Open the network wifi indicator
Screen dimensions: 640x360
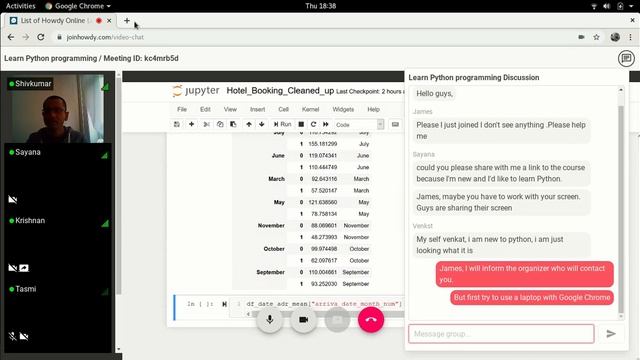coord(594,6)
